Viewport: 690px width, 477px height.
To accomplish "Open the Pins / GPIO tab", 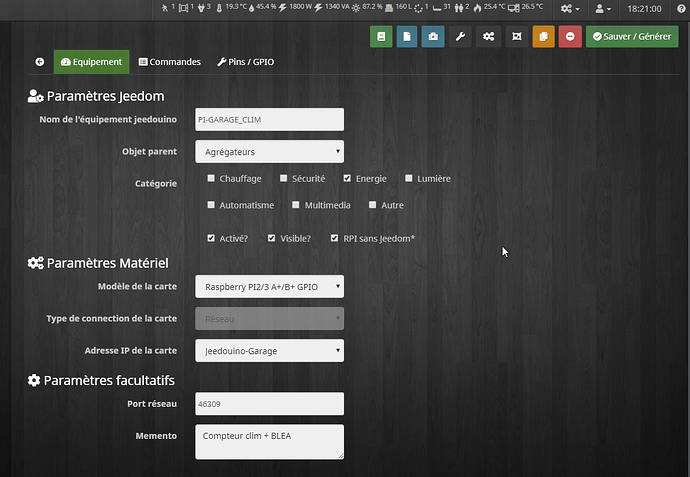I will [x=245, y=62].
